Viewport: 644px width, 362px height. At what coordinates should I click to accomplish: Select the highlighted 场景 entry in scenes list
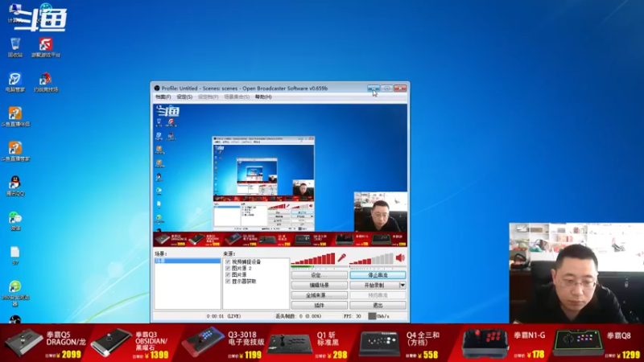[x=188, y=261]
